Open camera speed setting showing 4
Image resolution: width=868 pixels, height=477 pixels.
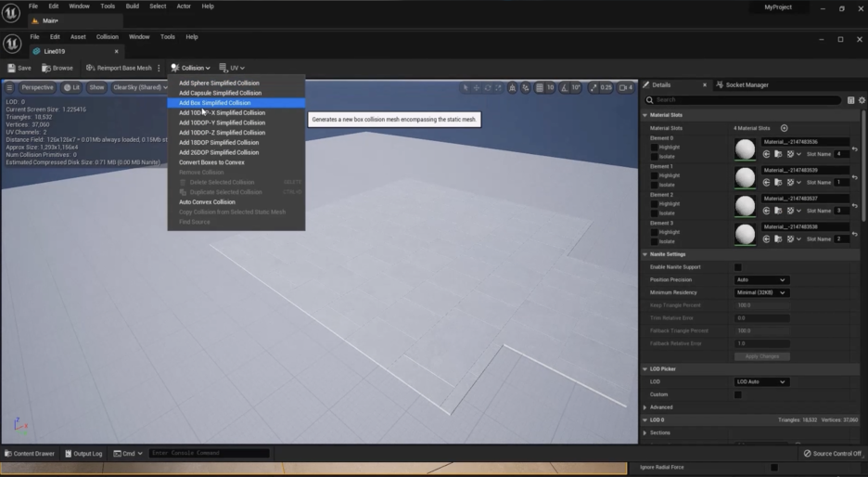click(x=626, y=87)
